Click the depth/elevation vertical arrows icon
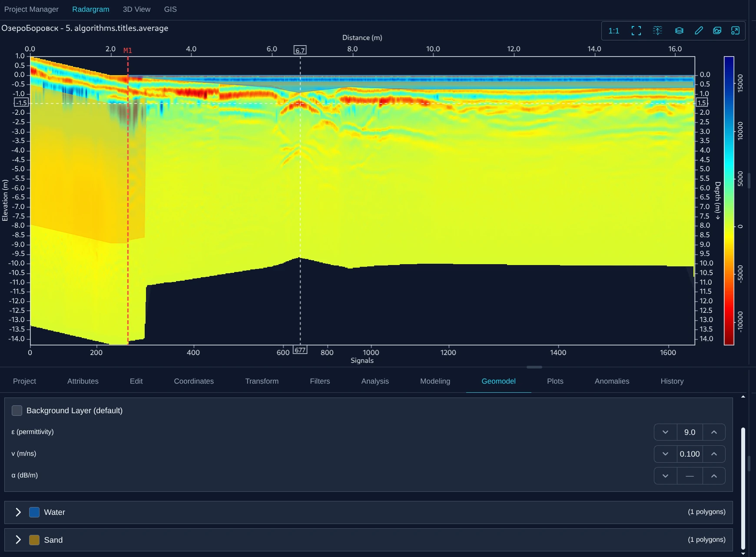 (657, 31)
